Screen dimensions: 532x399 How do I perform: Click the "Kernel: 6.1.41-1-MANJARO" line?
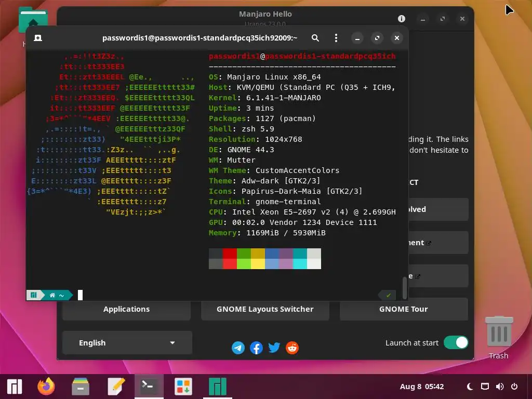click(x=264, y=98)
